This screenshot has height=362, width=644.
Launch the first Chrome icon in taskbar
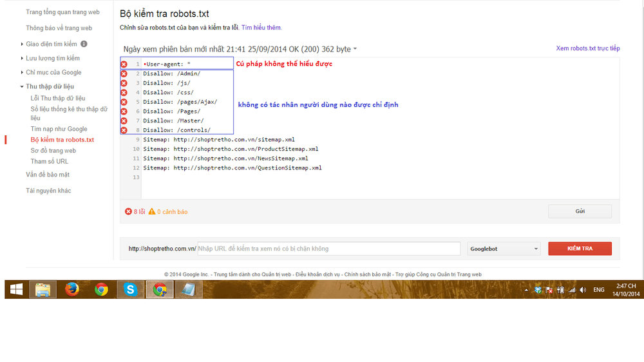click(101, 289)
